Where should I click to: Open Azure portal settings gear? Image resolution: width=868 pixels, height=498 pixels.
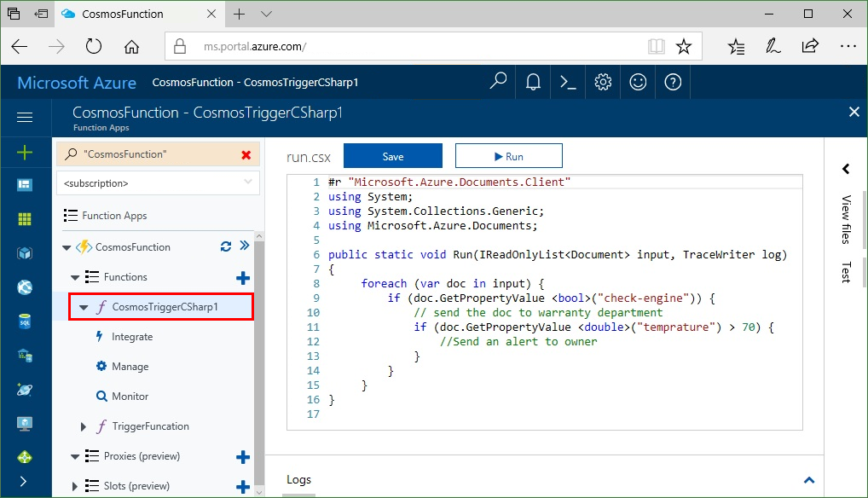click(x=603, y=81)
